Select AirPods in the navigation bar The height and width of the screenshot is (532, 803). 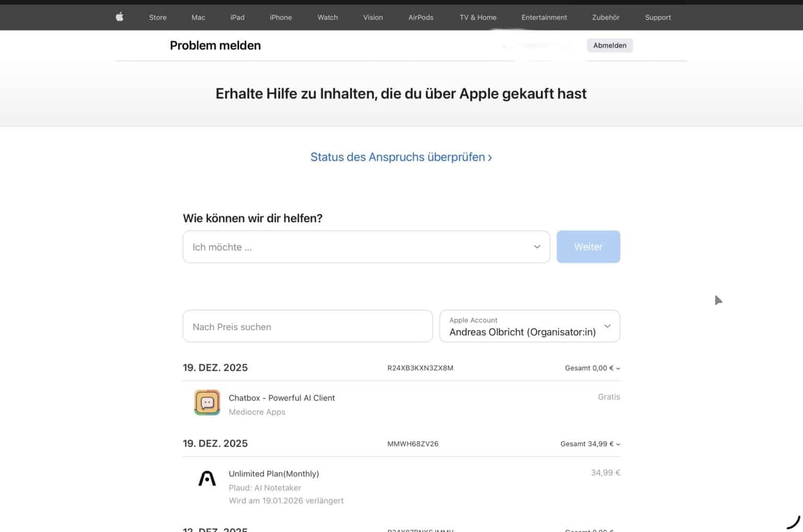coord(421,17)
